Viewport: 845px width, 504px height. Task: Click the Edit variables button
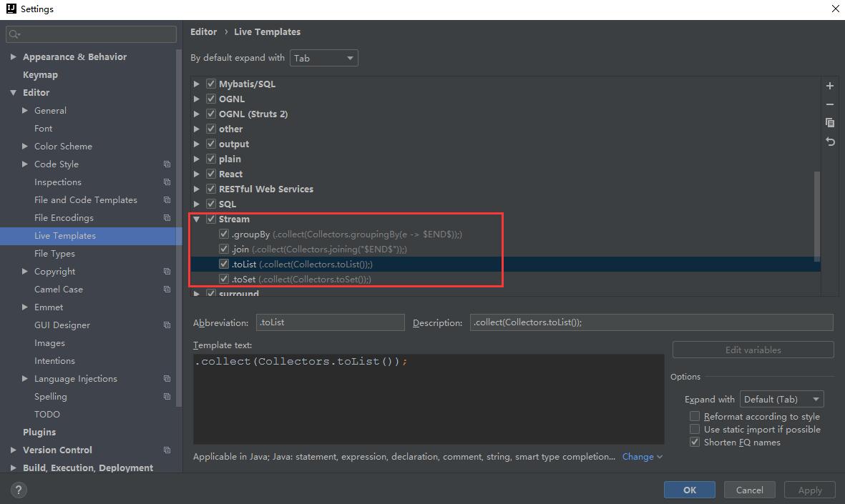click(753, 350)
